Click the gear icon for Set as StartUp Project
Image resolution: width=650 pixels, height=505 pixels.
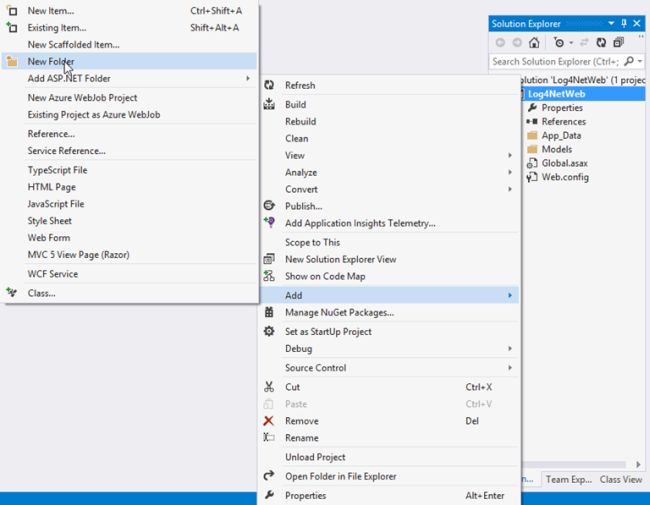(x=269, y=331)
